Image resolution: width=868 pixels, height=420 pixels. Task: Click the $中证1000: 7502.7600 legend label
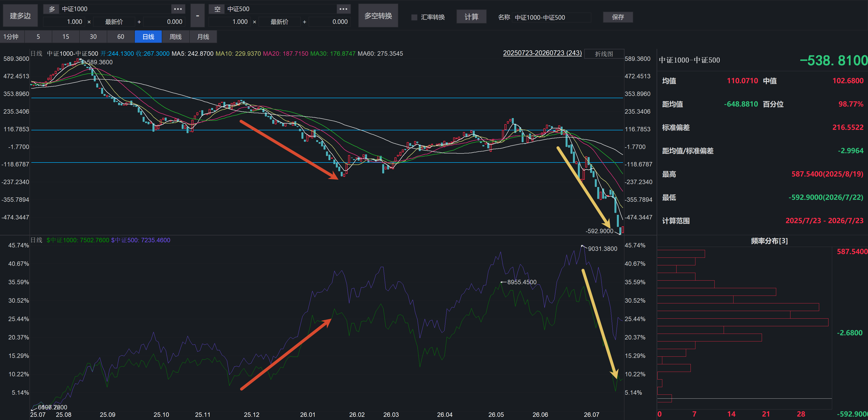pyautogui.click(x=78, y=240)
